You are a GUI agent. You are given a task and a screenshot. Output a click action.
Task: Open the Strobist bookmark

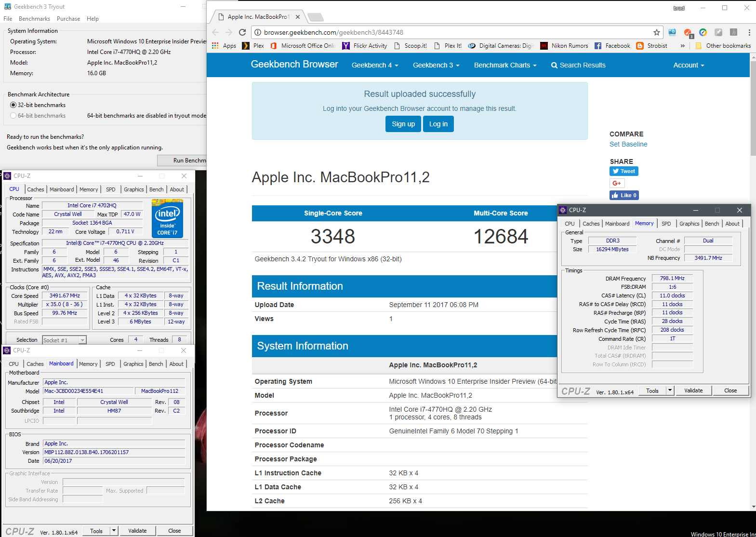coord(652,46)
